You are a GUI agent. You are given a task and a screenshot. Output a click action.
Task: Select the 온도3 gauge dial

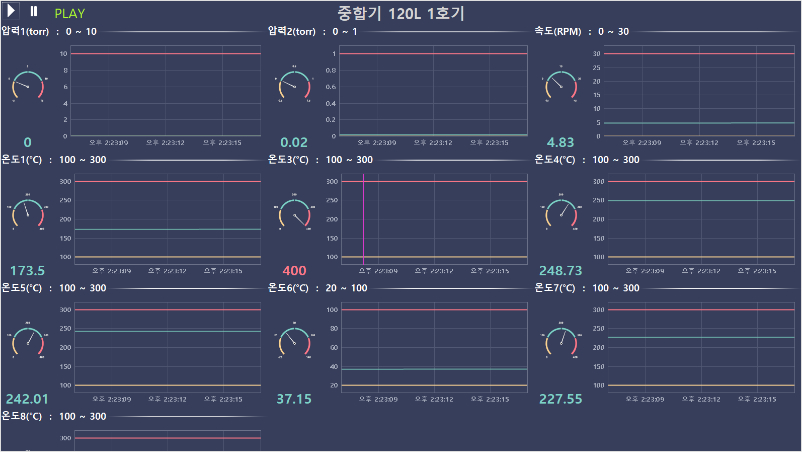click(x=294, y=213)
